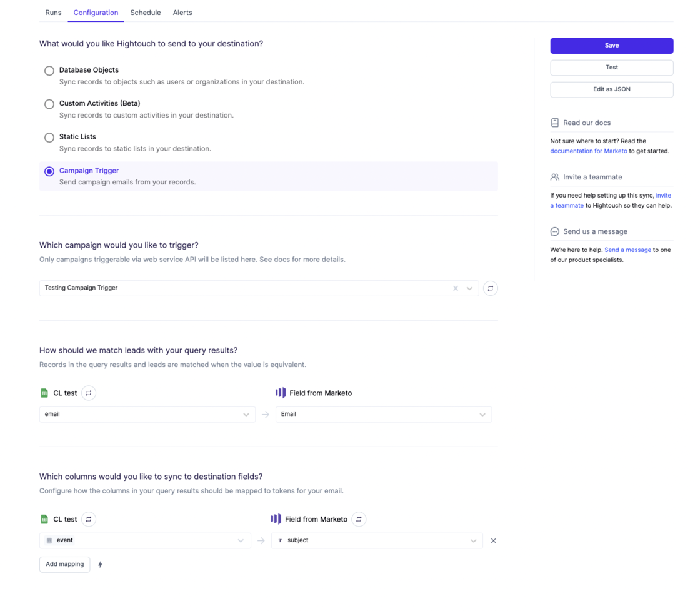The image size is (700, 611).
Task: Choose the Static Lists sync option
Action: click(49, 138)
